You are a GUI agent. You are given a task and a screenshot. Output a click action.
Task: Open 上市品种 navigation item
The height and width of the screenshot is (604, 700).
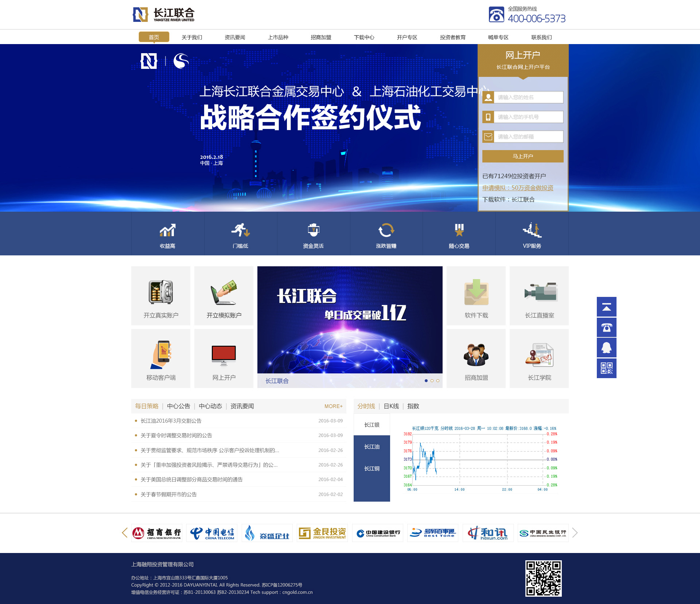point(278,37)
